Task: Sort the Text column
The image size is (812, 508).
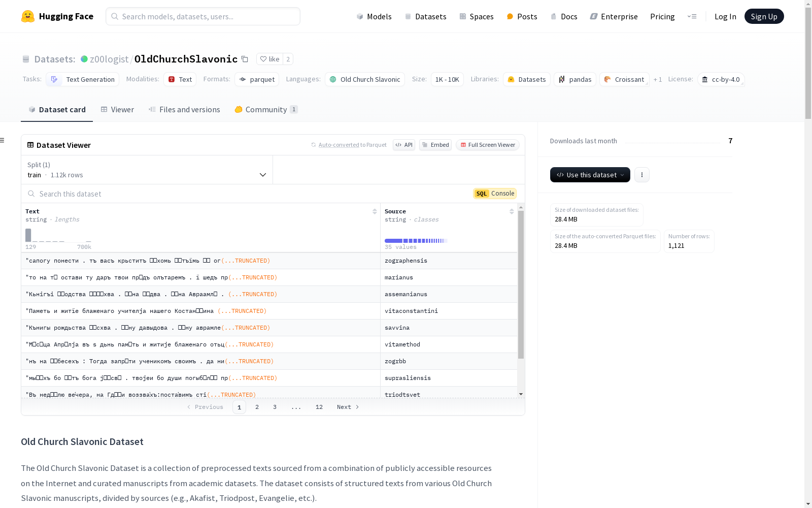Action: [375, 211]
